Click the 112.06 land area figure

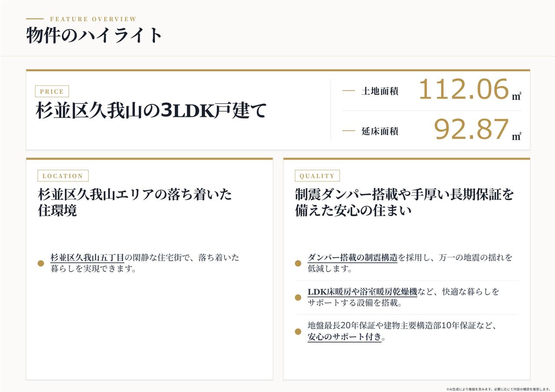click(x=463, y=89)
